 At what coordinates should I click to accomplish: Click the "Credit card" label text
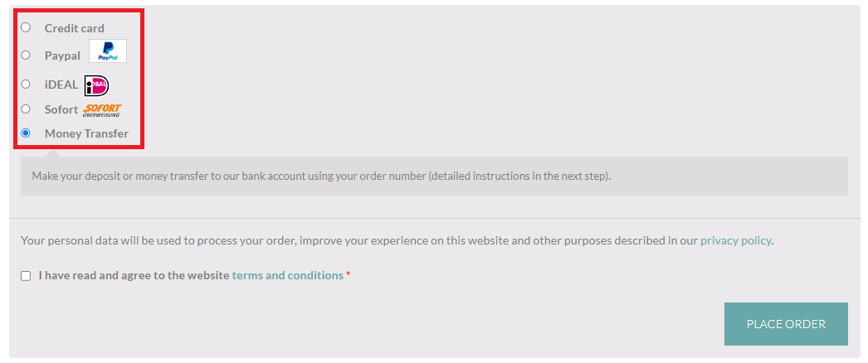pos(75,28)
